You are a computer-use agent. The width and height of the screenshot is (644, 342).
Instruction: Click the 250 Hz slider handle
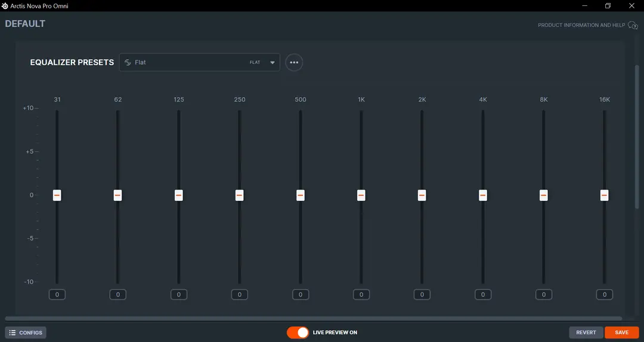tap(240, 195)
